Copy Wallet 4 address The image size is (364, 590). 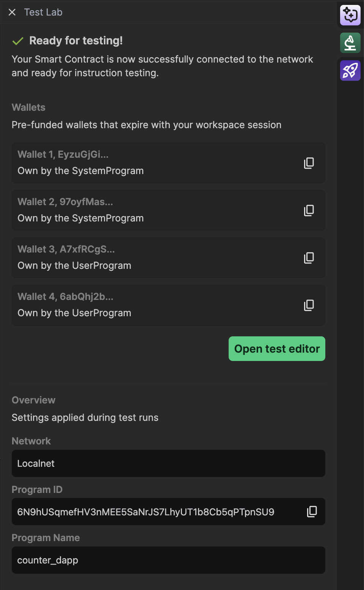click(x=309, y=305)
